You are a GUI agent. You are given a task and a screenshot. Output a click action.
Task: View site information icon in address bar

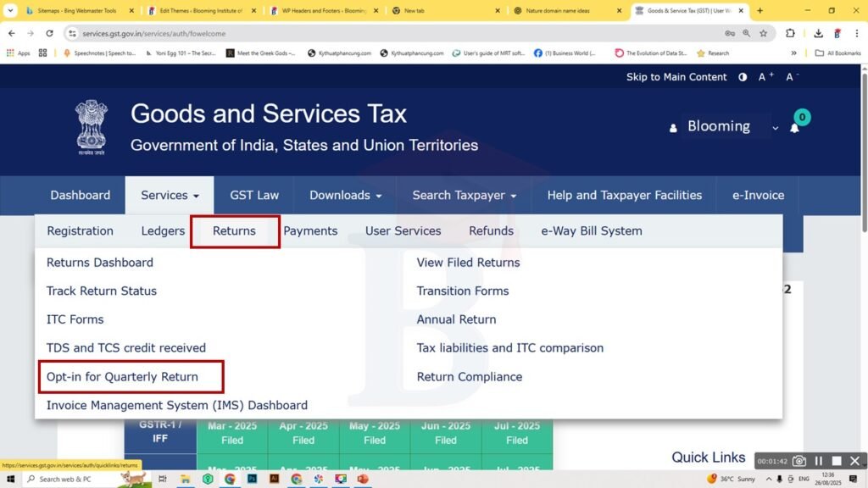(x=72, y=33)
